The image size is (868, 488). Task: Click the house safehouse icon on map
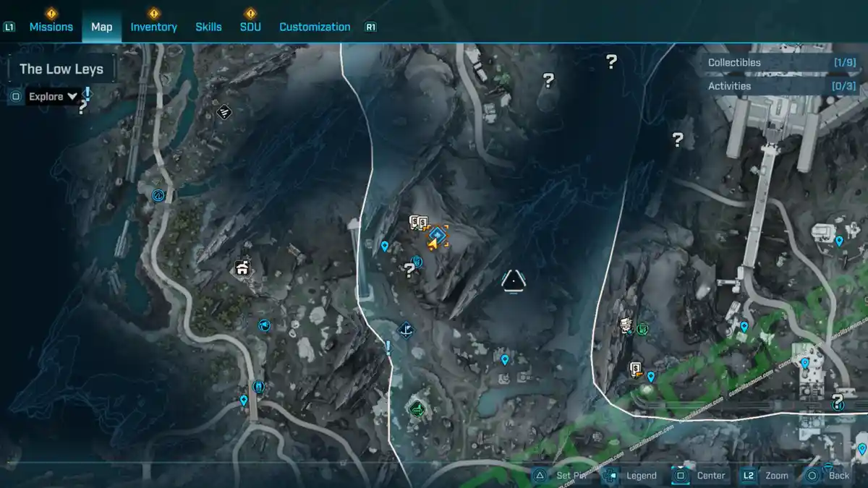(242, 269)
